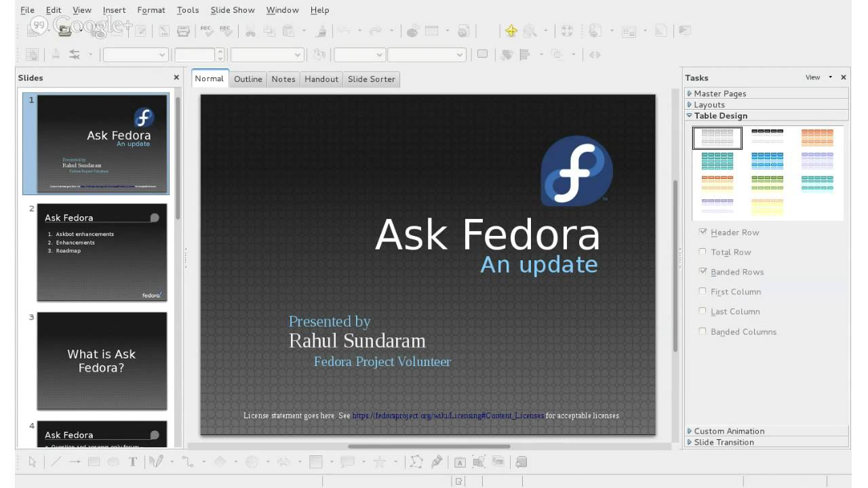Close the Tasks panel
This screenshot has height=488, width=868.
pyautogui.click(x=844, y=77)
